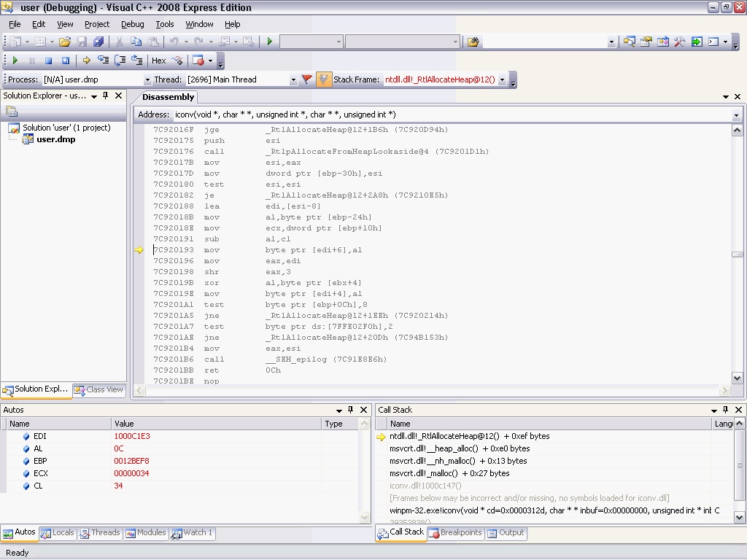Open the Find combo box dropdown arrow
This screenshot has height=560, width=747.
611,42
